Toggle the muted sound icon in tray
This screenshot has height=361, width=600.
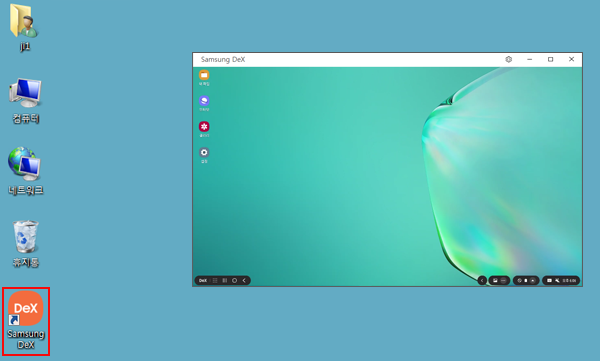pos(557,281)
